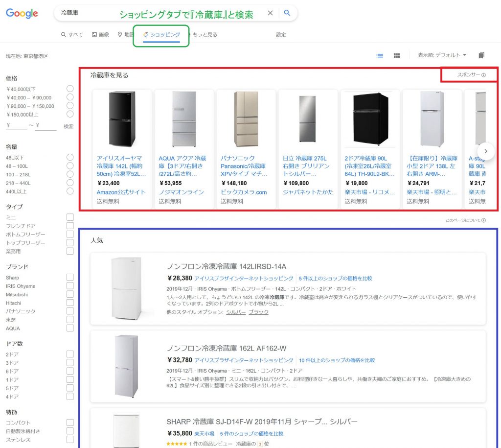Open the Amazon公式サイト seller link
Image resolution: width=501 pixels, height=448 pixels.
[x=121, y=192]
